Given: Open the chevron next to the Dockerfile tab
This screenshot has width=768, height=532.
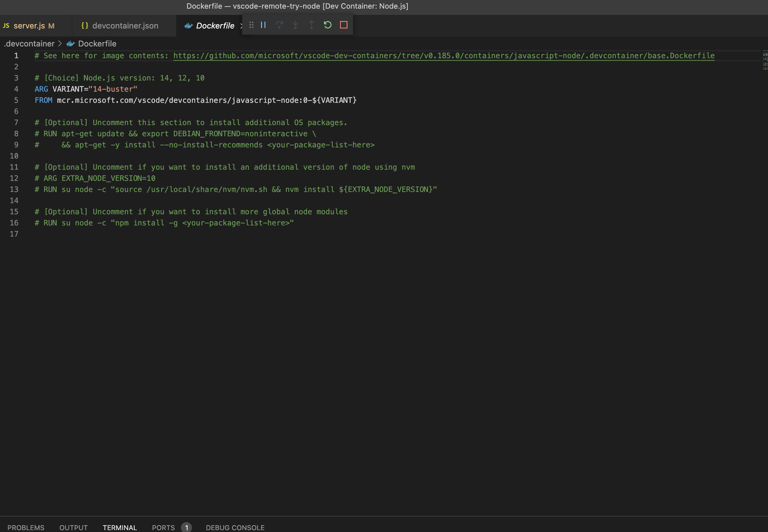Looking at the screenshot, I should (x=241, y=26).
